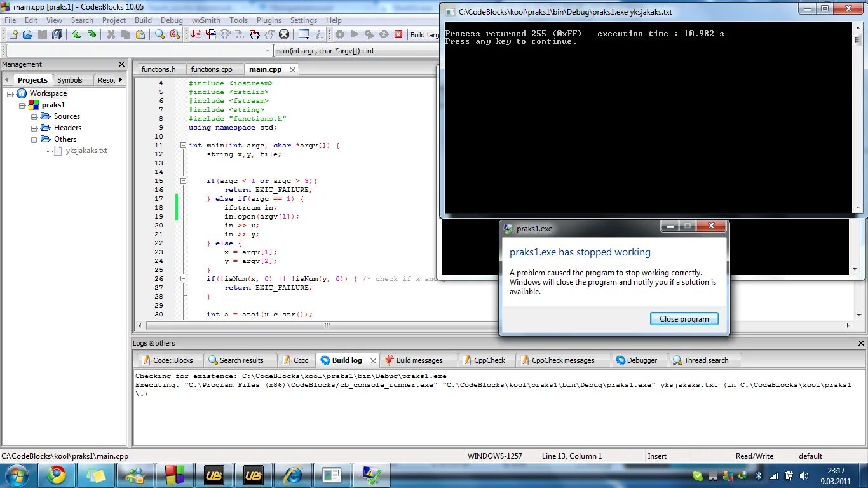Start Debug / Continue from toolbar

click(196, 34)
